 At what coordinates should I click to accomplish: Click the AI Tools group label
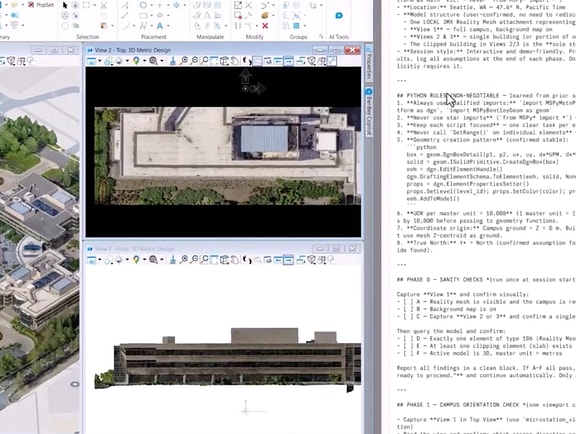click(x=339, y=37)
